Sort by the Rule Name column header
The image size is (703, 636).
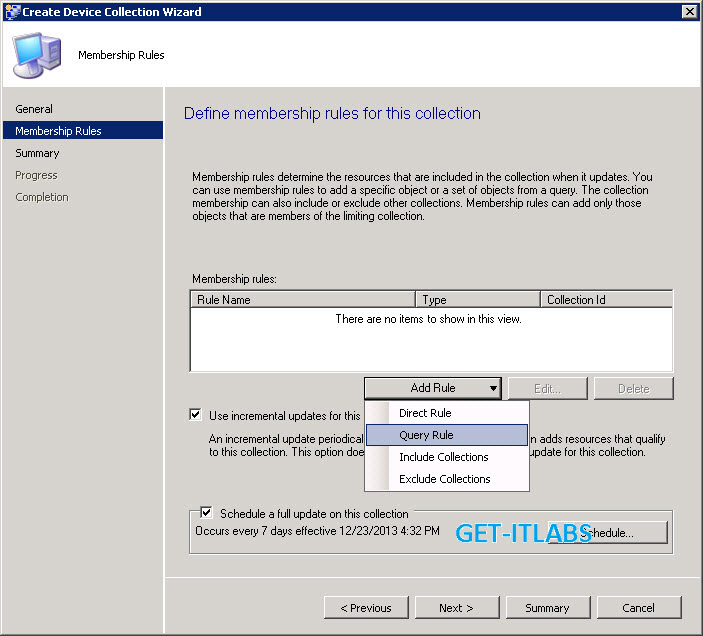tap(303, 299)
